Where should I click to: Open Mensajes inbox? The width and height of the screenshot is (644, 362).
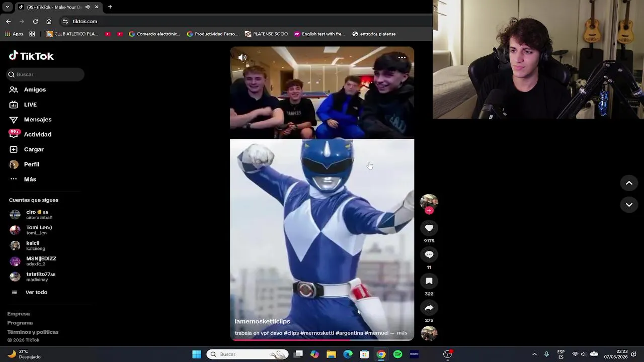tap(30, 120)
